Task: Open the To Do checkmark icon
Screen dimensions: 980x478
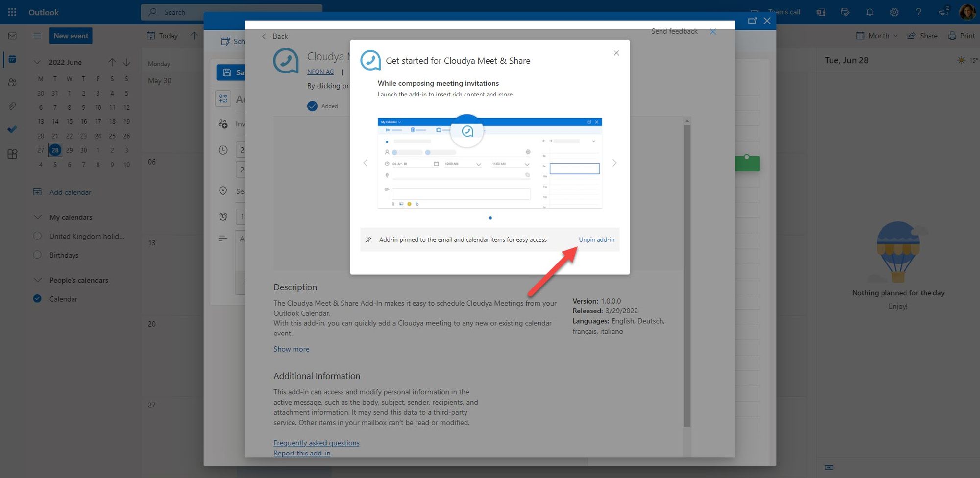Action: click(12, 129)
